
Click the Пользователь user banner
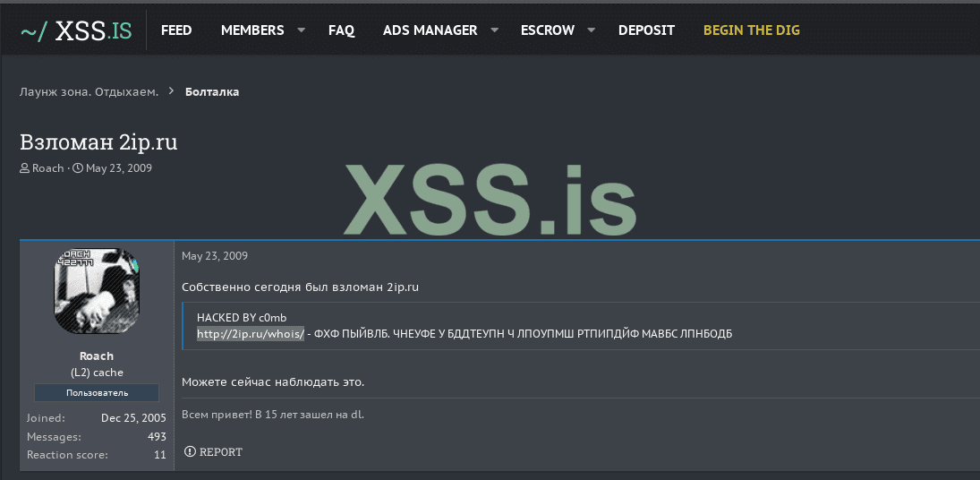click(97, 392)
